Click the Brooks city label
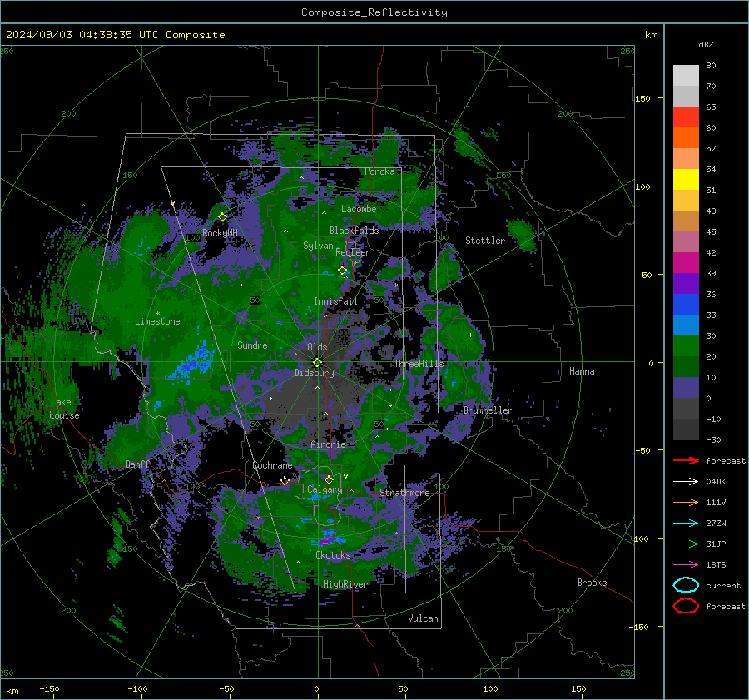Image resolution: width=749 pixels, height=700 pixels. [x=592, y=583]
